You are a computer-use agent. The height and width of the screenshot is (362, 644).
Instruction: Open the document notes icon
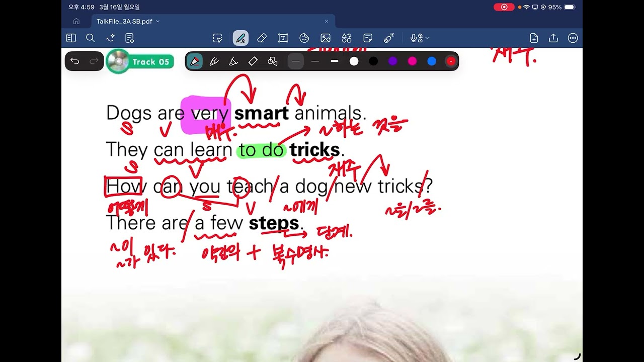click(130, 38)
